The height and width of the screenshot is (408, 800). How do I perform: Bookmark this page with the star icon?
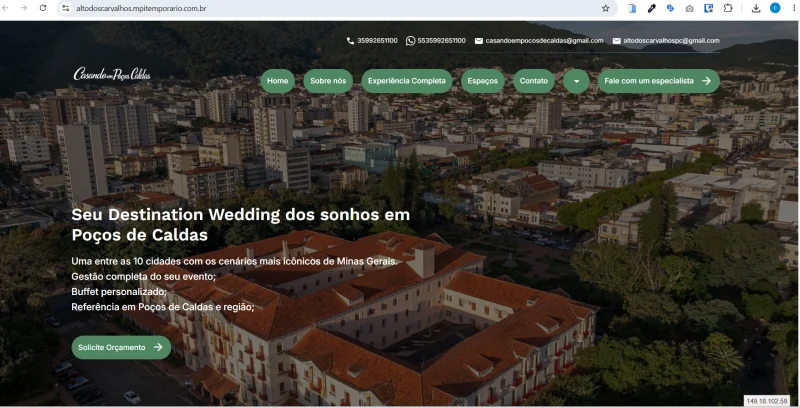[x=606, y=8]
